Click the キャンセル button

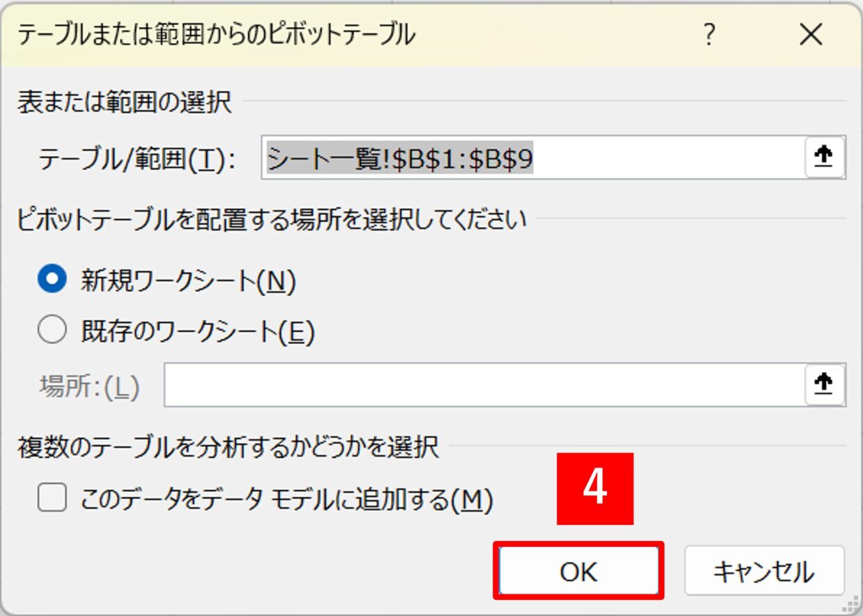click(763, 571)
